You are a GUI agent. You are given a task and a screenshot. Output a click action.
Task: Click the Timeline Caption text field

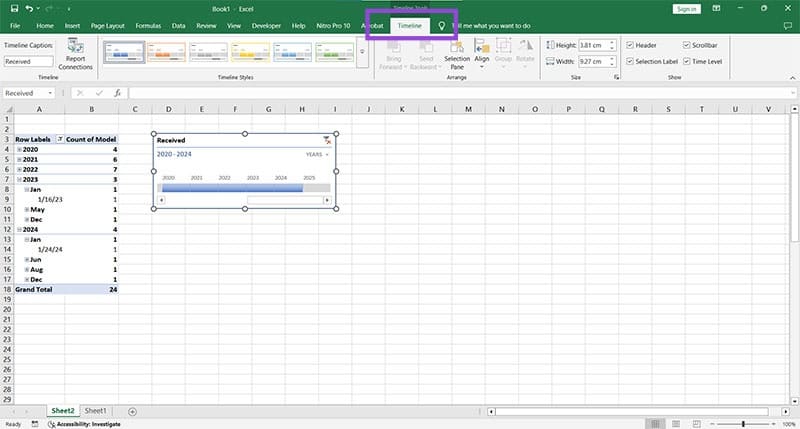(30, 61)
